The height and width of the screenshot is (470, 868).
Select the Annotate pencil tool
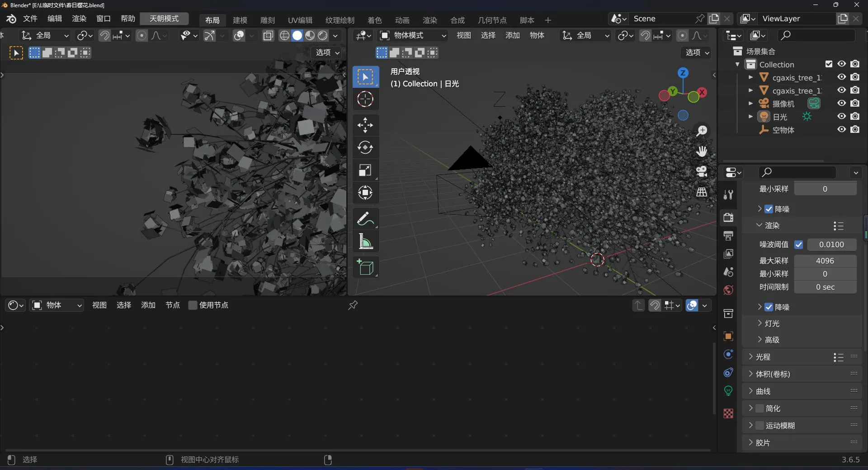tap(365, 219)
